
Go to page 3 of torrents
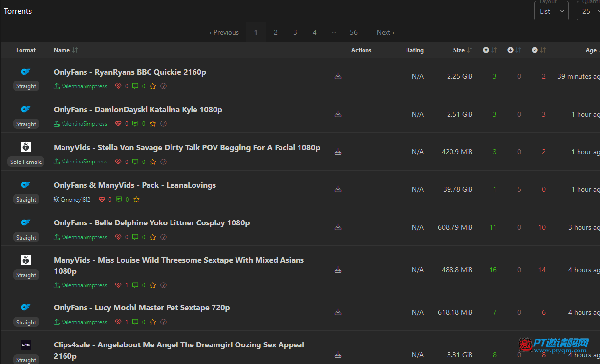tap(295, 32)
